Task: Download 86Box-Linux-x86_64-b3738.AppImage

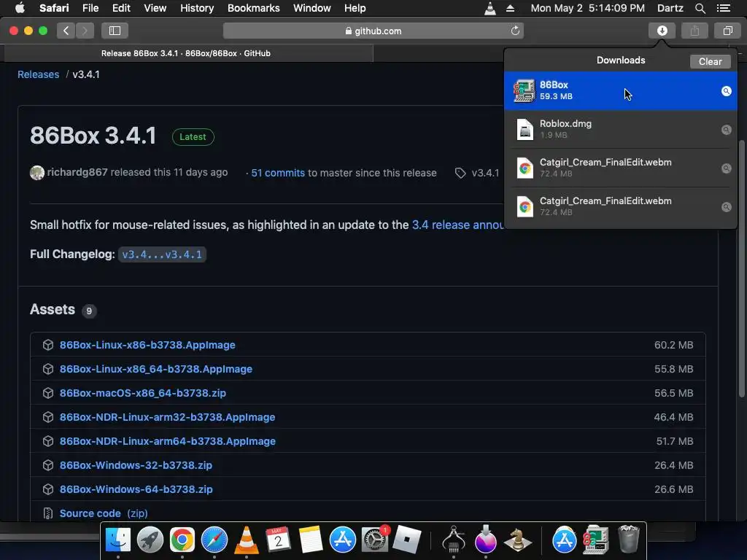Action: tap(156, 369)
